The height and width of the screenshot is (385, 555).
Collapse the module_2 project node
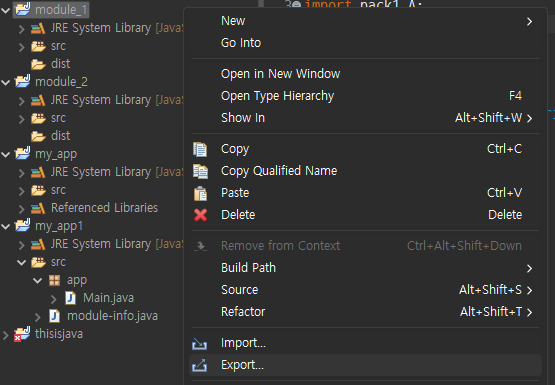click(6, 82)
